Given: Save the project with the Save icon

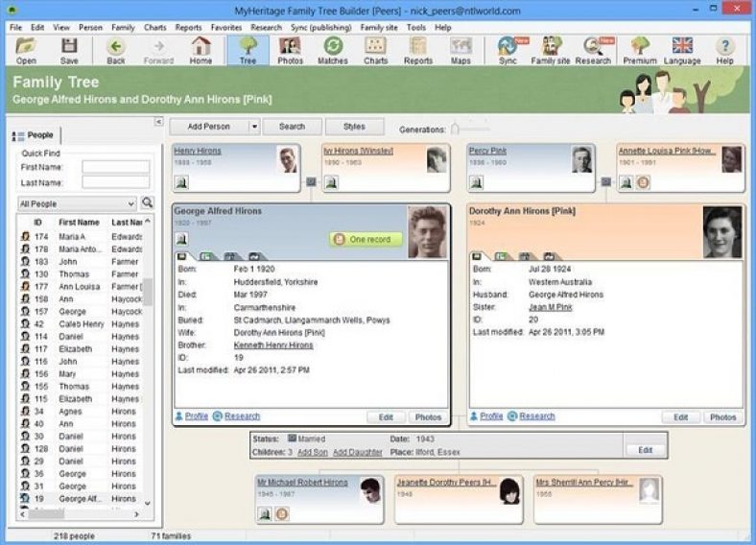Looking at the screenshot, I should tap(69, 51).
